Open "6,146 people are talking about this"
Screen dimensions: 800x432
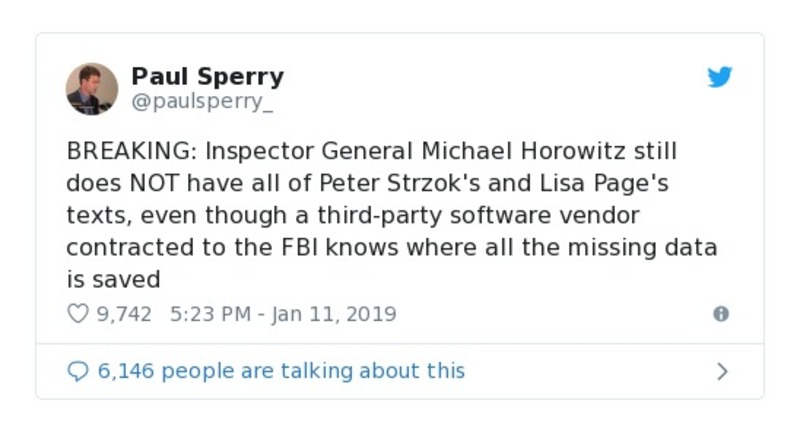[280, 371]
